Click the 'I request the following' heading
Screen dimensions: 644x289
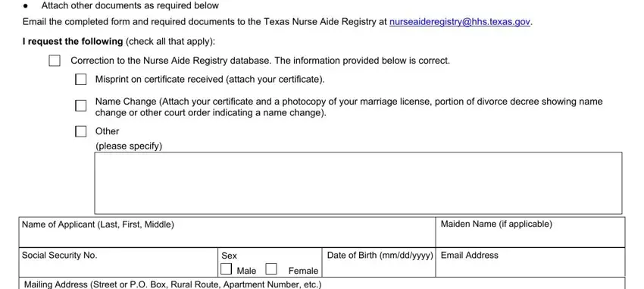pyautogui.click(x=73, y=42)
